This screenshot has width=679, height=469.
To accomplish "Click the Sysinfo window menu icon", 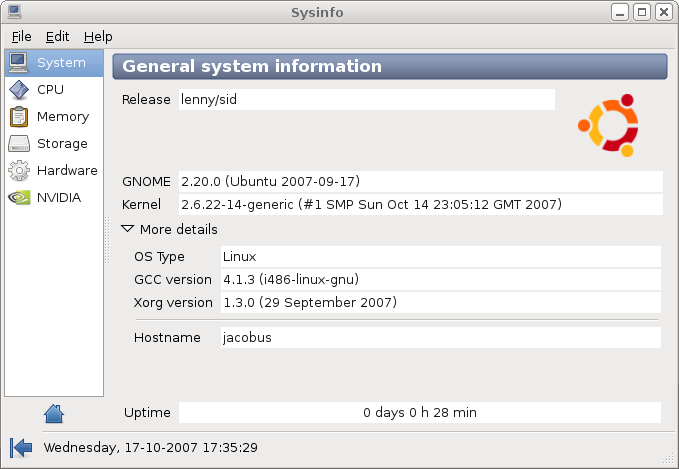I will point(14,12).
